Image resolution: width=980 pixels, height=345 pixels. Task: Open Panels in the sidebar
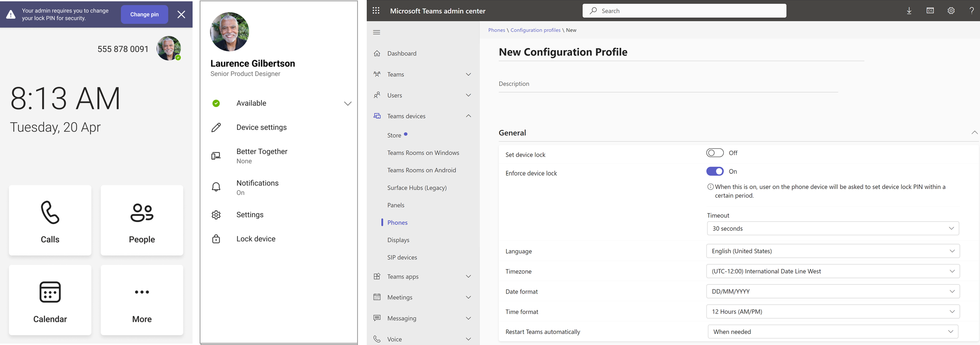pyautogui.click(x=396, y=205)
